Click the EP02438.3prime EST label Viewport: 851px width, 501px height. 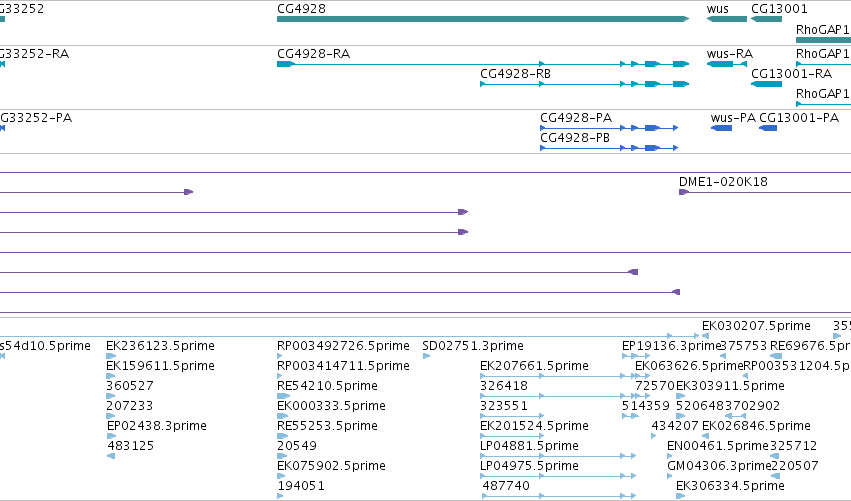coord(156,426)
